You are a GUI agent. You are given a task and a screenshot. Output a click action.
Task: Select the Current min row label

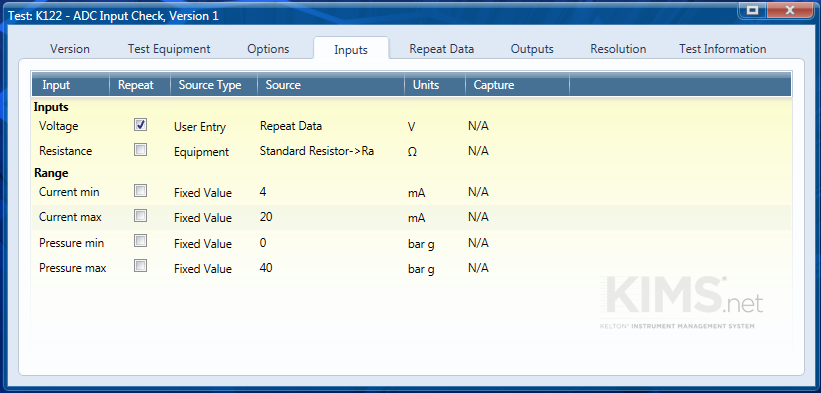(69, 192)
